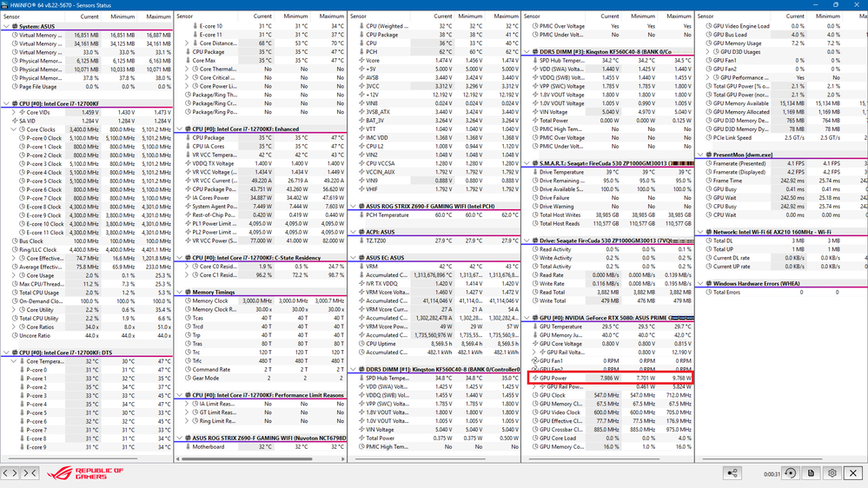Collapse the C-State Residency group
868x488 pixels.
point(180,258)
